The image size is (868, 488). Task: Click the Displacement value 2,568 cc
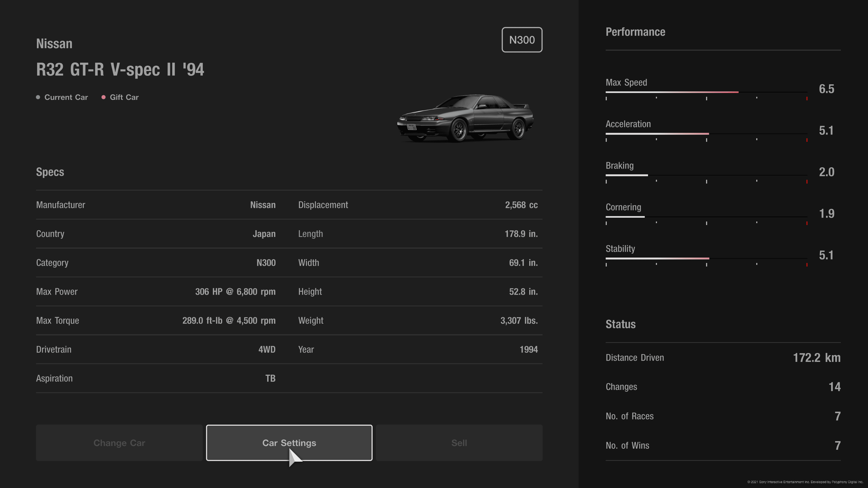click(x=521, y=205)
